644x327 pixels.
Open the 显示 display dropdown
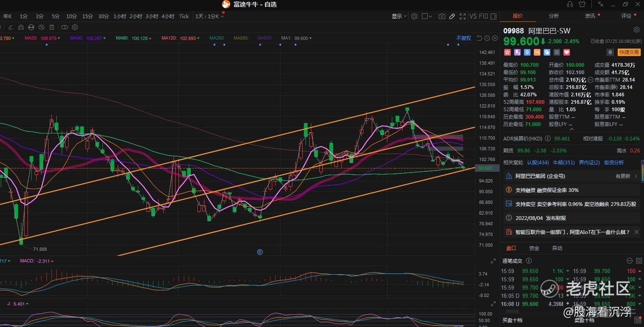pyautogui.click(x=399, y=16)
